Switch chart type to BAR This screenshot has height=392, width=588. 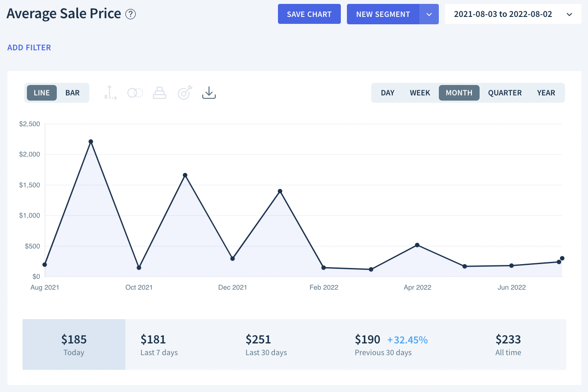coord(72,93)
